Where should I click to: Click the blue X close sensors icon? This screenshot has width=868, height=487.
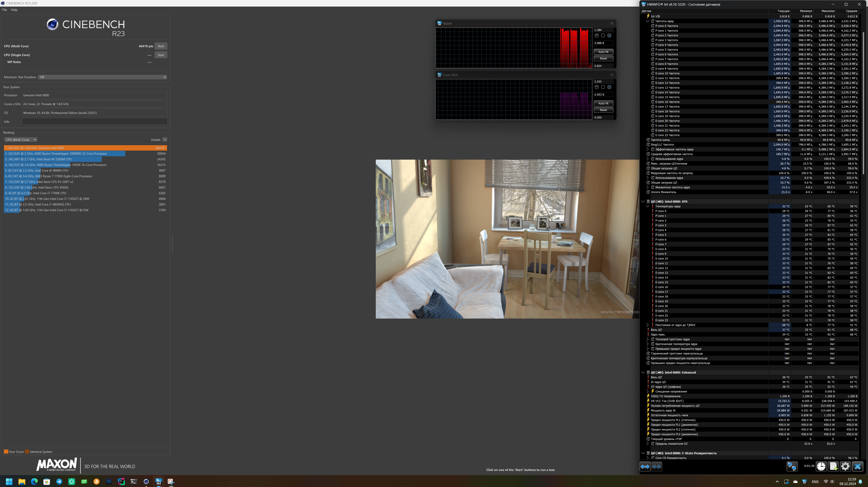pos(858,466)
